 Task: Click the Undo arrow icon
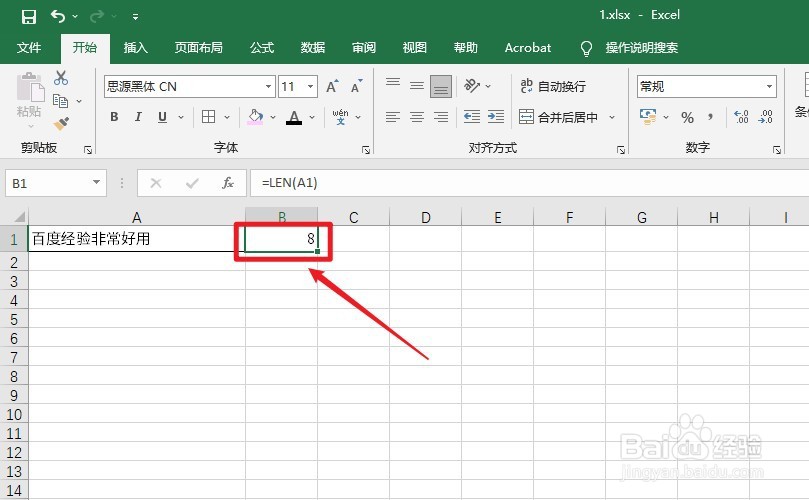tap(57, 17)
